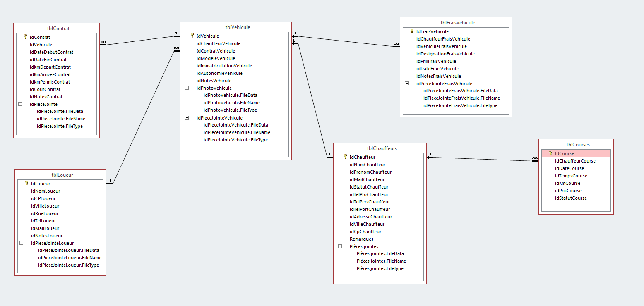Select idMailChauffeur field

[x=367, y=179]
